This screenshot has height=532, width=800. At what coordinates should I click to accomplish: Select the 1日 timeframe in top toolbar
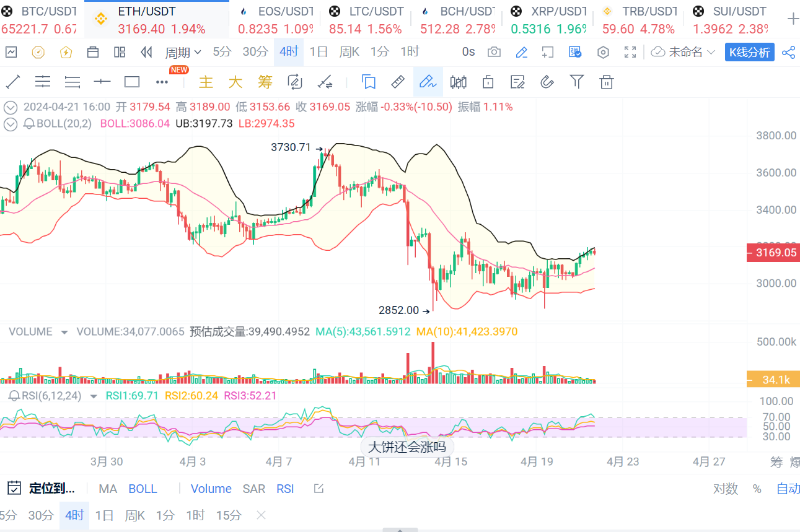pyautogui.click(x=319, y=52)
